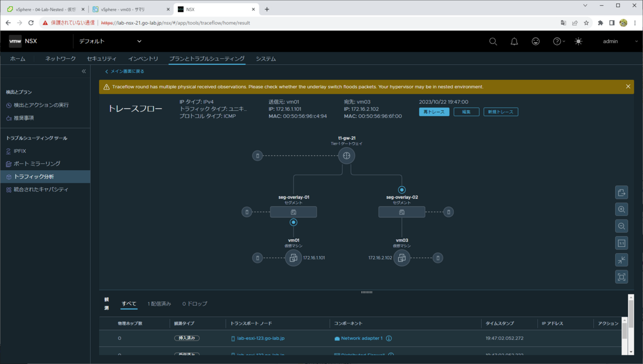The width and height of the screenshot is (643, 364).
Task: Click the host icon right of vm03
Action: point(438,258)
